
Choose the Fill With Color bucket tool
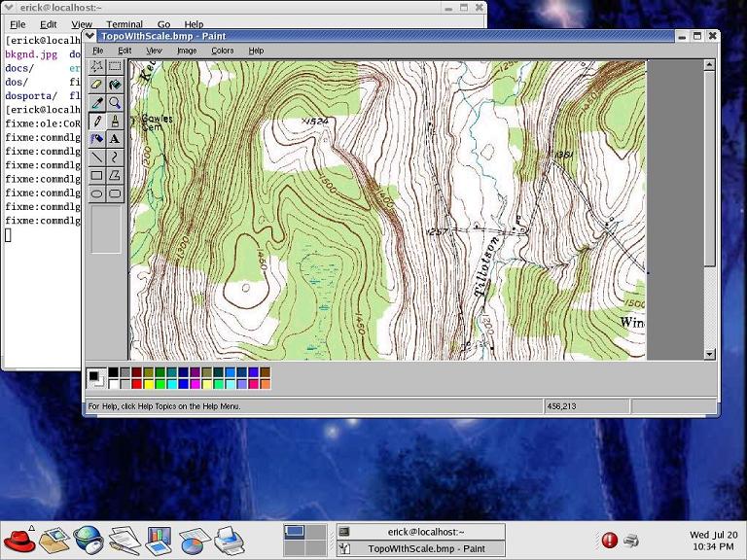click(115, 86)
